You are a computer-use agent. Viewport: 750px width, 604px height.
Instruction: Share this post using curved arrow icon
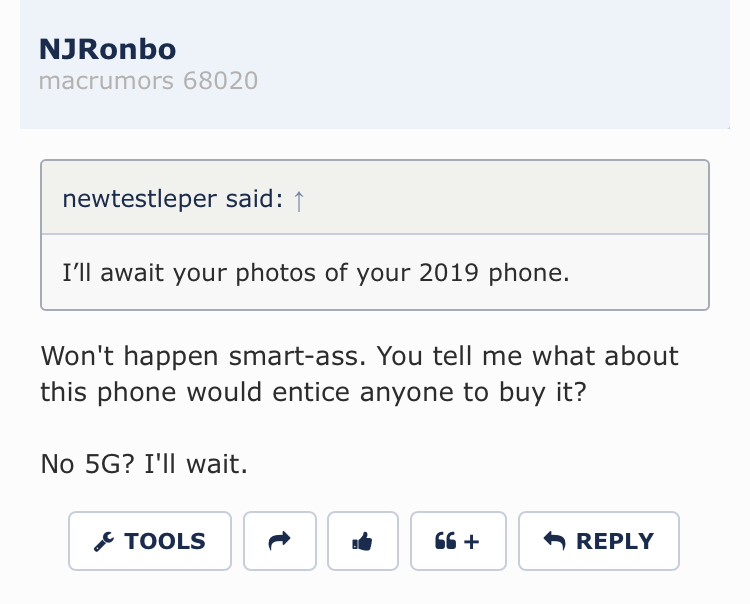[x=280, y=541]
